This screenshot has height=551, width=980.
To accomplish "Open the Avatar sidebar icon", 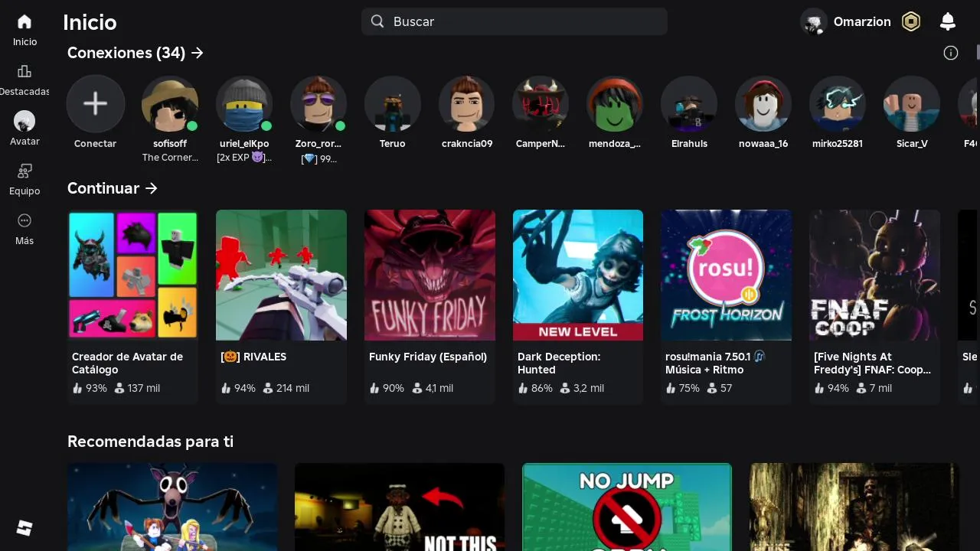I will coord(24,121).
